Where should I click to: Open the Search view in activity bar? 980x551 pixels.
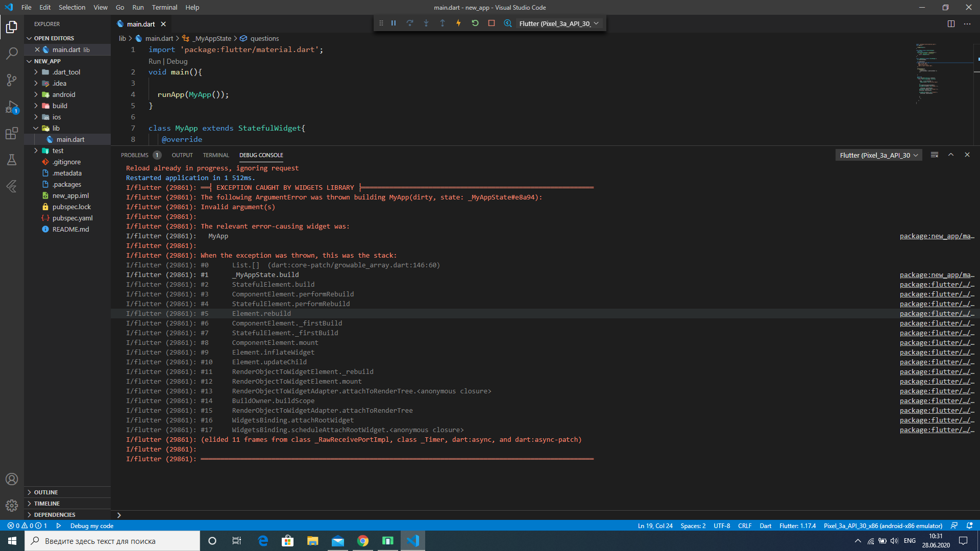pyautogui.click(x=12, y=53)
